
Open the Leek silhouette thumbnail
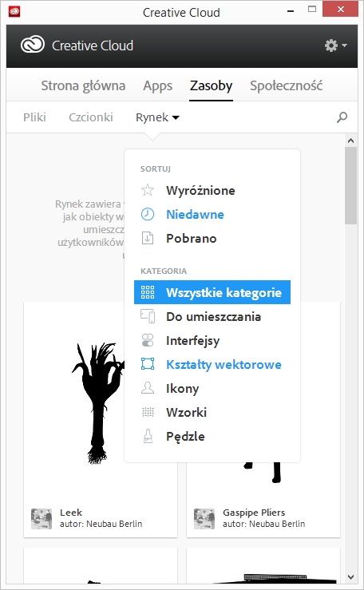pyautogui.click(x=97, y=403)
